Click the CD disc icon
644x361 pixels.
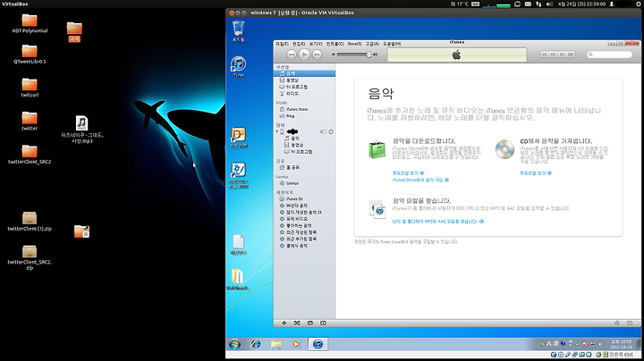tap(504, 149)
